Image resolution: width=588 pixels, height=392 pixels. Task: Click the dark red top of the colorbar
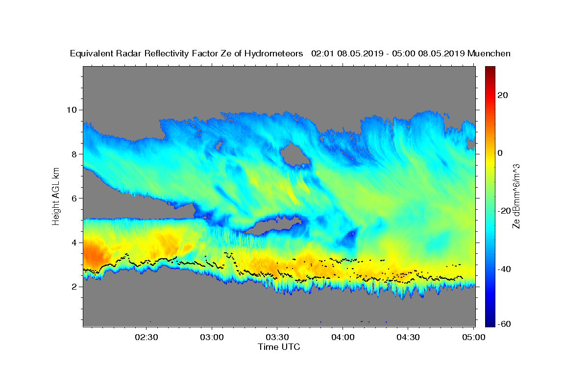coord(490,70)
